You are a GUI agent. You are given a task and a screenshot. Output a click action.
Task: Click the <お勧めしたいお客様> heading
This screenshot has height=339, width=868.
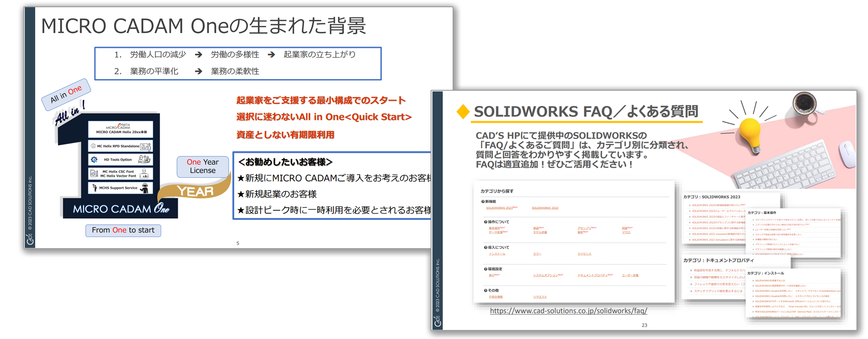tap(285, 162)
